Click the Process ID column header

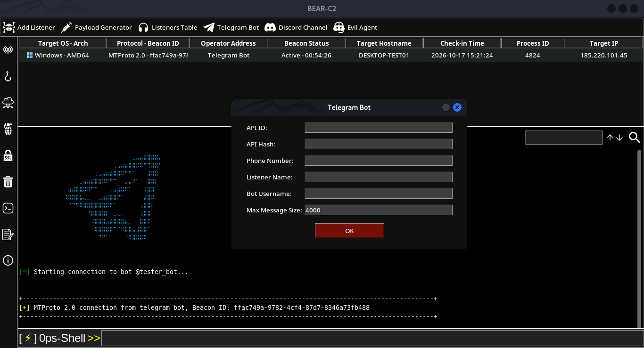[x=533, y=43]
